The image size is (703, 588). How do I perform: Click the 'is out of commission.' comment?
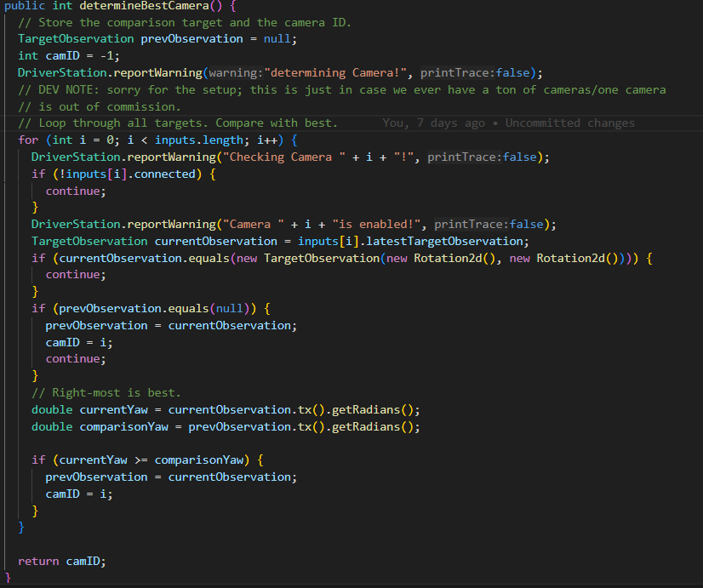tap(100, 106)
